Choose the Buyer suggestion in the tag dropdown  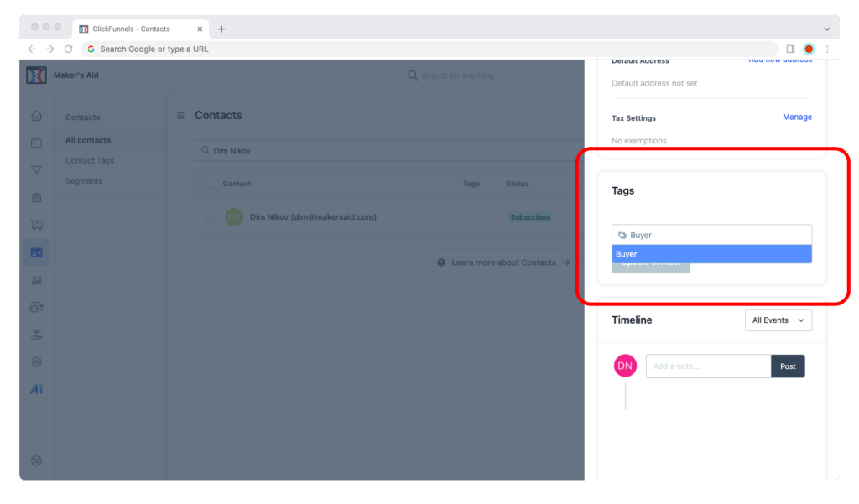coord(711,254)
